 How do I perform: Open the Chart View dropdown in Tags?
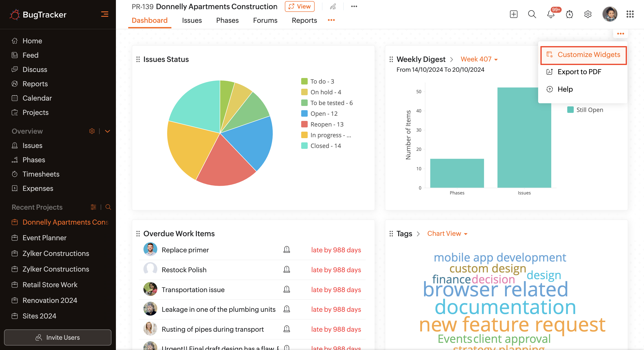pos(447,233)
